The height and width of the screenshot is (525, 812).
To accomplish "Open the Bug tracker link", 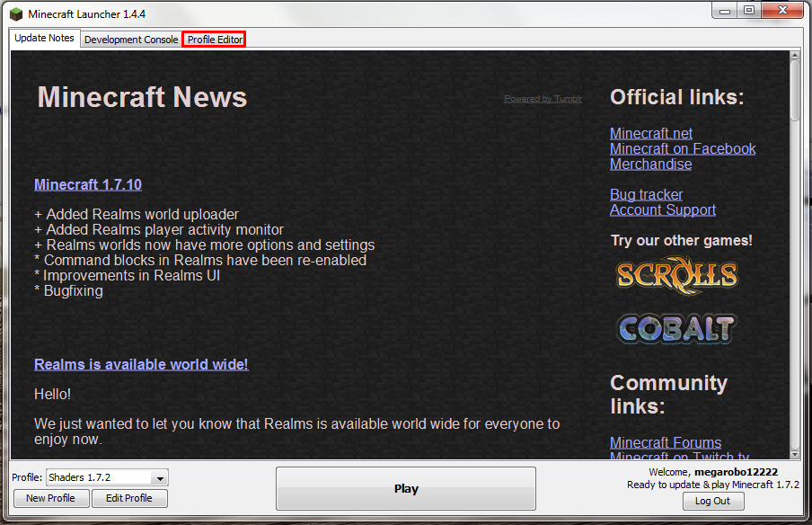I will pyautogui.click(x=646, y=195).
